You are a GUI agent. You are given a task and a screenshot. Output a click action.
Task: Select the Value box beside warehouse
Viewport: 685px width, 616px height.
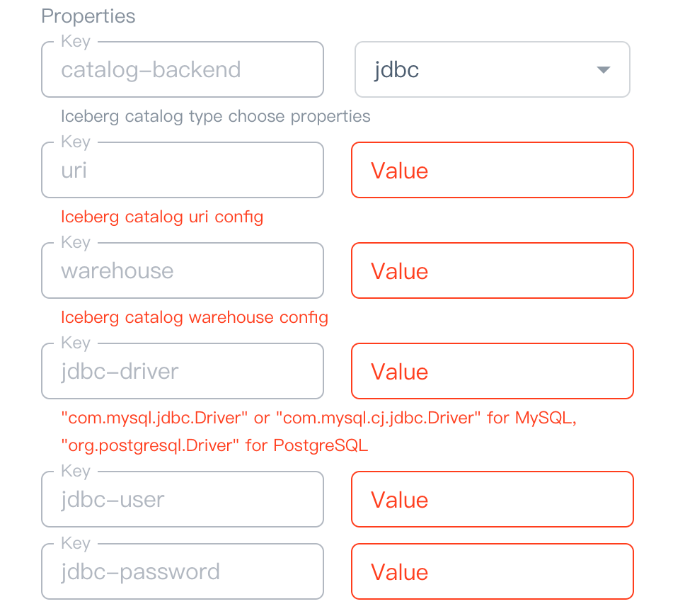point(491,270)
